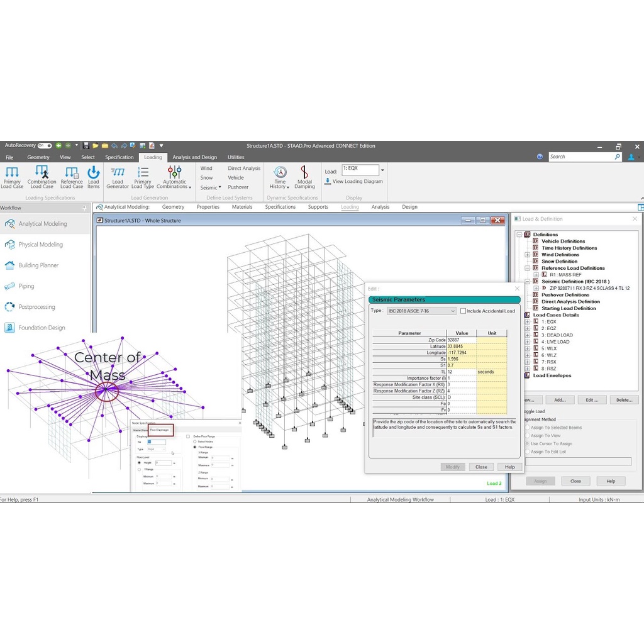Click Close in the Seismic Parameters dialog
The width and height of the screenshot is (644, 644).
pyautogui.click(x=481, y=467)
